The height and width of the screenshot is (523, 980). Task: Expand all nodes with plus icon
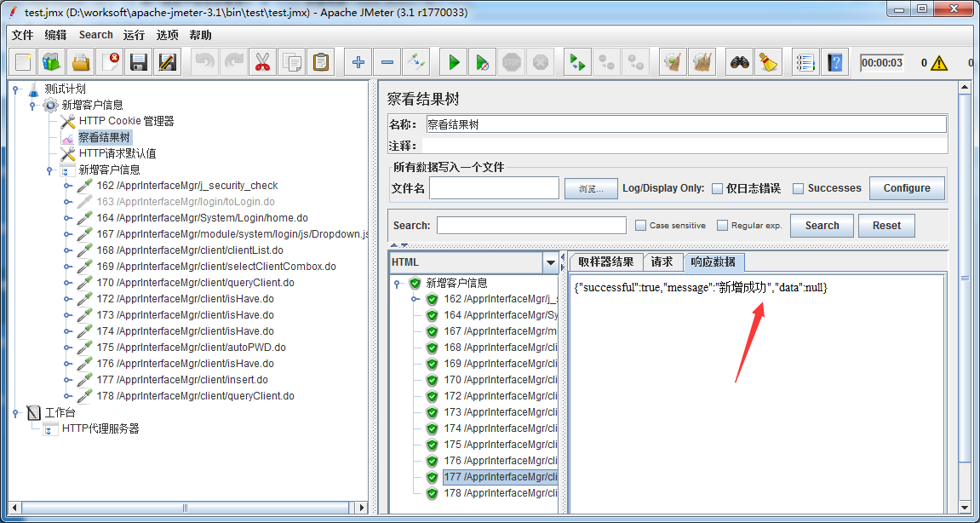click(x=358, y=62)
